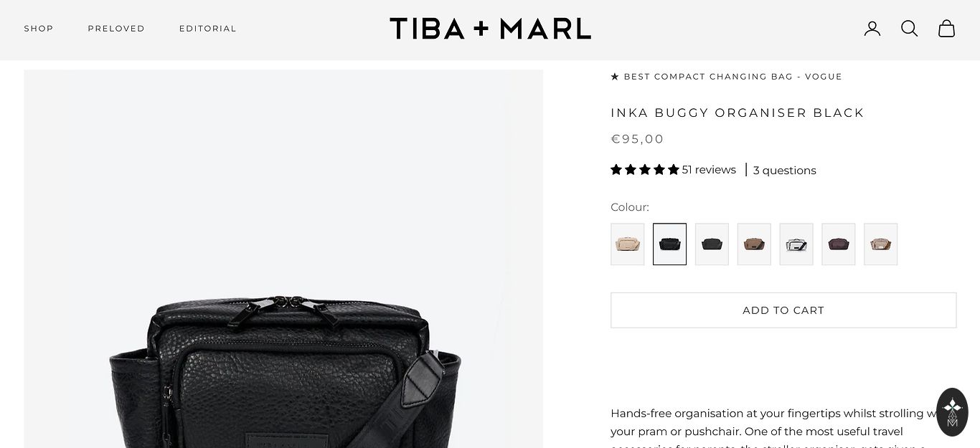Open the account profile icon
The height and width of the screenshot is (448, 980).
pos(872,29)
